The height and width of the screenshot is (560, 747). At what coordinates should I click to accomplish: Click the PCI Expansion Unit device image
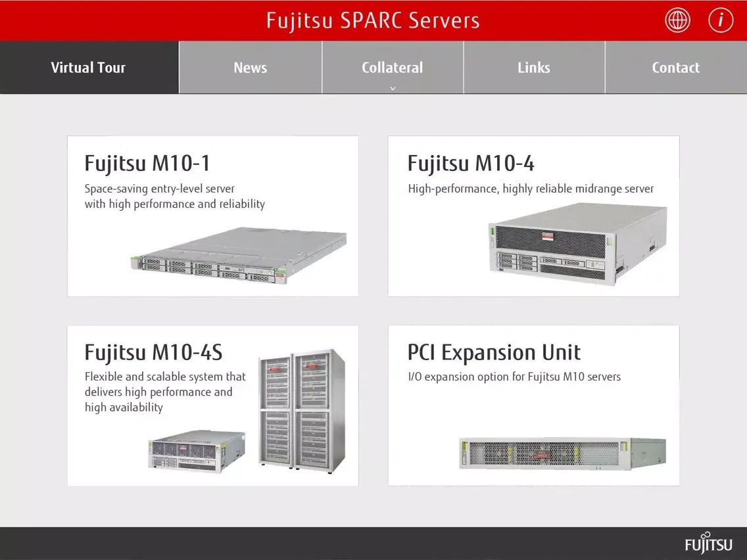(x=562, y=454)
